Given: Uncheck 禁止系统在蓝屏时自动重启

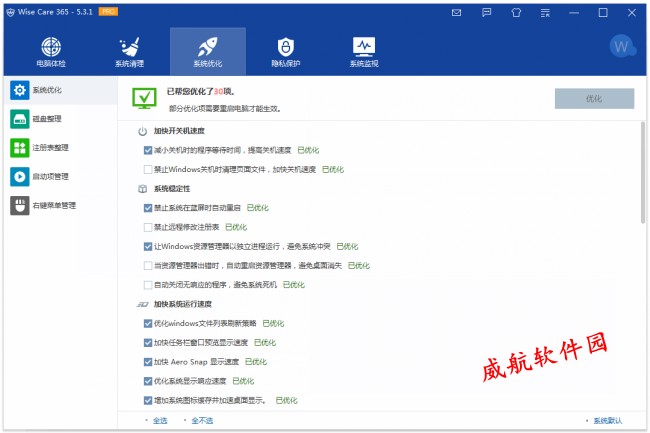Looking at the screenshot, I should click(148, 208).
